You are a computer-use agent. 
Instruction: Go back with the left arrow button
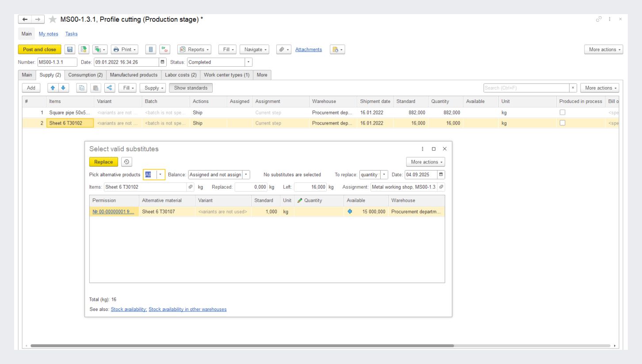(25, 19)
